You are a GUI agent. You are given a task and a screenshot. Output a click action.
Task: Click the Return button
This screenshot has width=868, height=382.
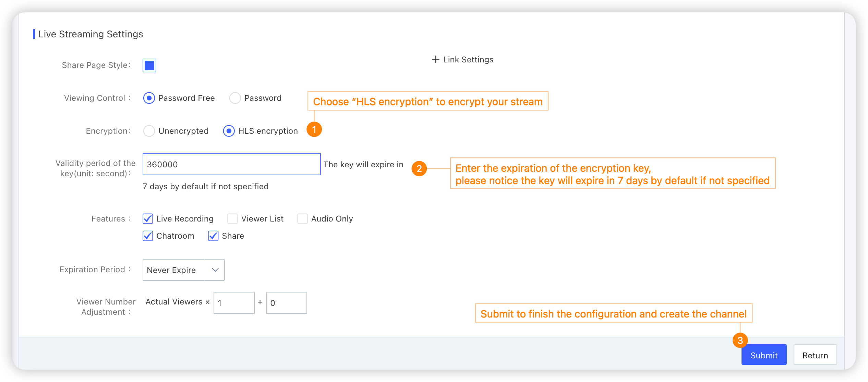[815, 355]
